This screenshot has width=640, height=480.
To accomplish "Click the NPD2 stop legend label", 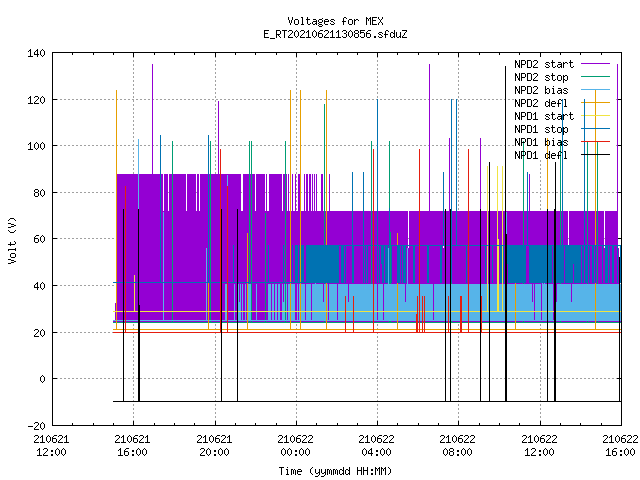I will pyautogui.click(x=541, y=77).
